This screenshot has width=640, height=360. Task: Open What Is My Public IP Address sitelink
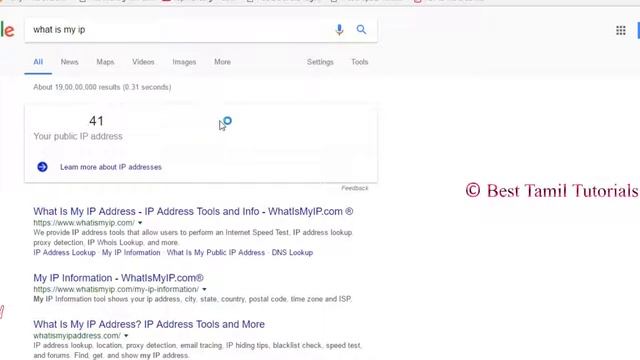point(216,253)
